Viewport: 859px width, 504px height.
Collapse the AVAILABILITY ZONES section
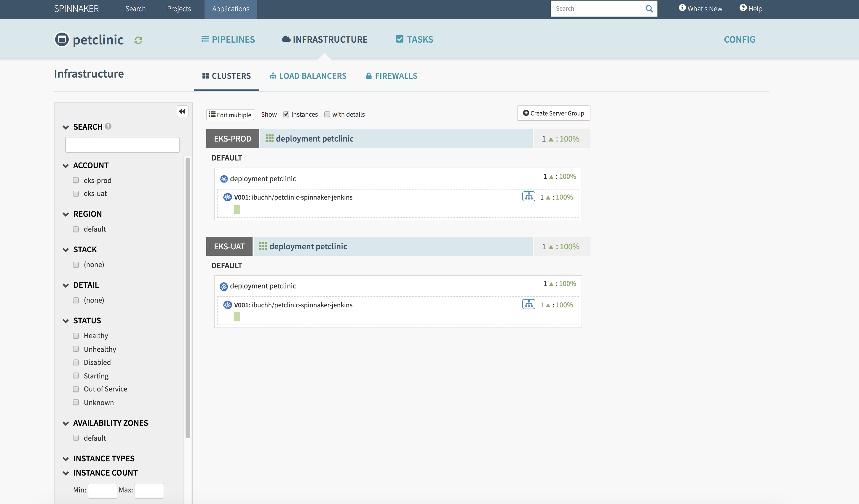tap(66, 423)
